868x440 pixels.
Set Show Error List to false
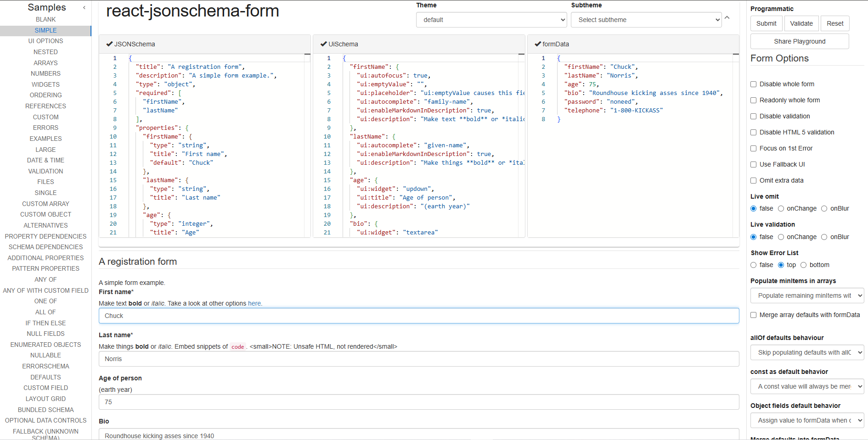coord(753,265)
